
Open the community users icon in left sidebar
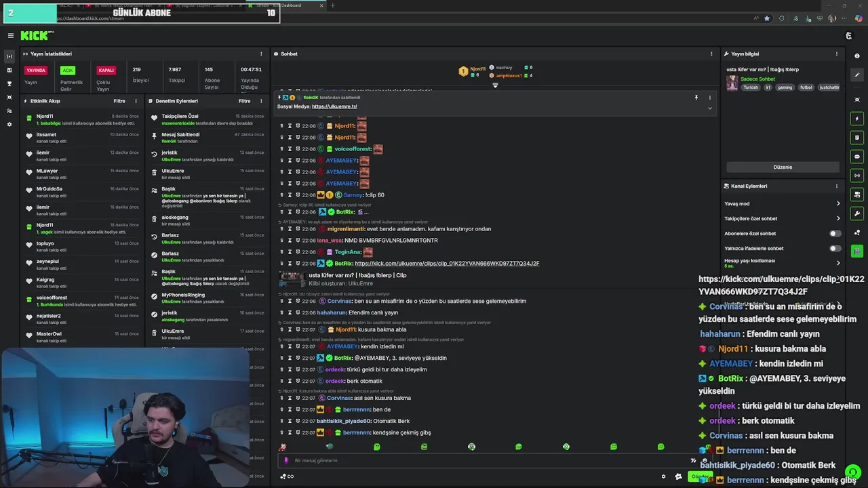click(9, 110)
